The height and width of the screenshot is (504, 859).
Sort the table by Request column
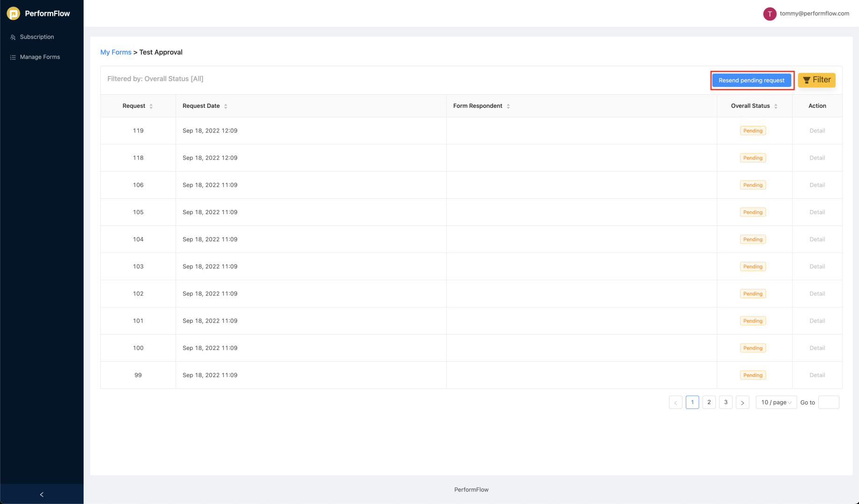pos(151,106)
